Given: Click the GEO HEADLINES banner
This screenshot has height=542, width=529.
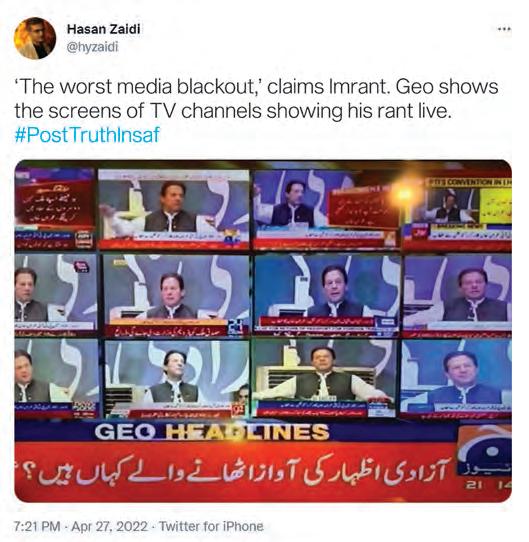Looking at the screenshot, I should tap(212, 432).
